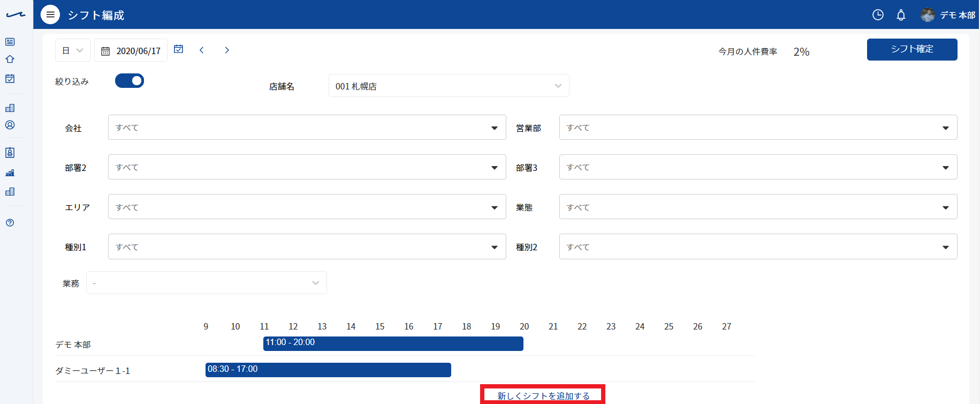This screenshot has width=980, height=404.
Task: Toggle the 絞り込み filter switch
Action: pos(130,80)
